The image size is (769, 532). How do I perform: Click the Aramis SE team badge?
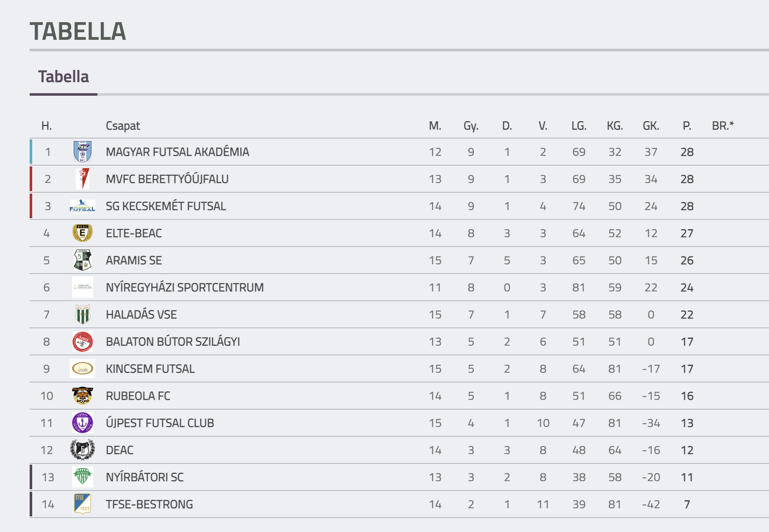tap(83, 260)
